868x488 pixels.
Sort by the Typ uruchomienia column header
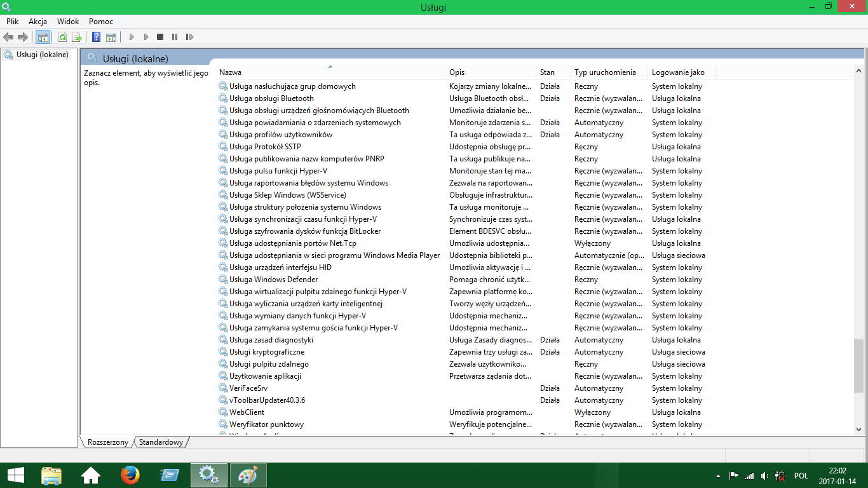coord(609,72)
